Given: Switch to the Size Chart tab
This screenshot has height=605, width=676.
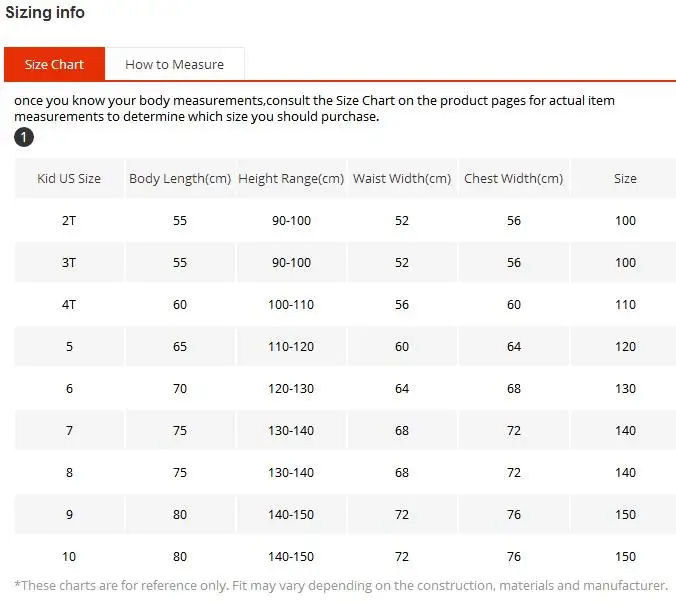Looking at the screenshot, I should 54,64.
